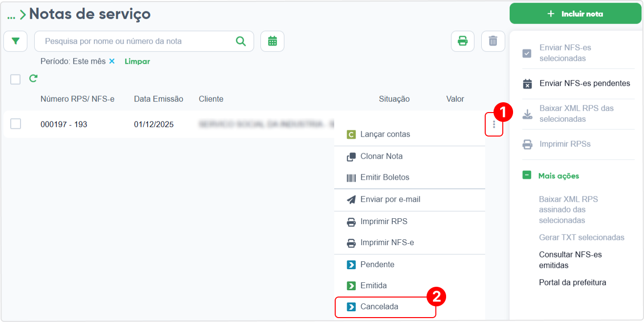Click the 'Incluir nota' button
This screenshot has width=644, height=322.
point(576,14)
